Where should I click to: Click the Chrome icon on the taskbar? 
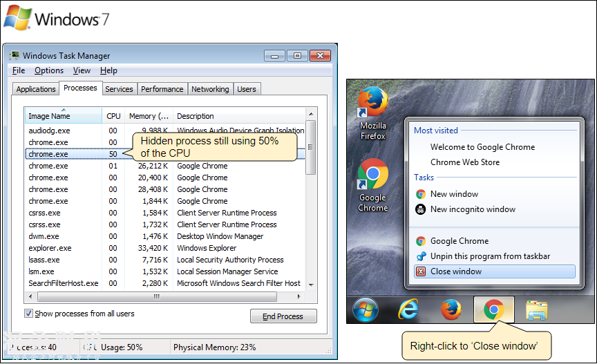click(494, 309)
